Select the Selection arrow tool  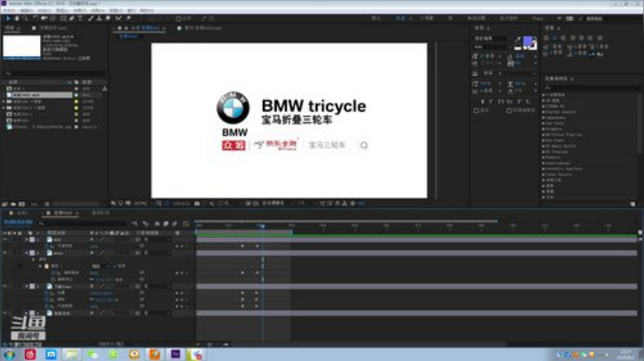(8, 19)
